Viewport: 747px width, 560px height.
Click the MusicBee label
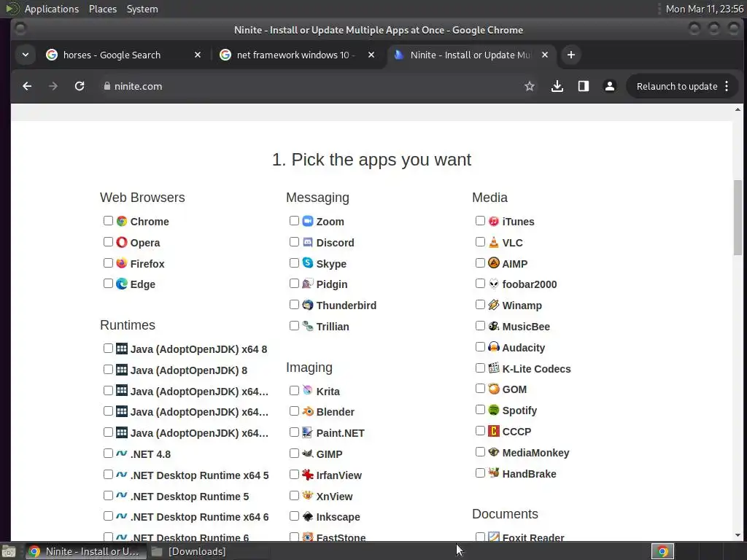pos(526,327)
